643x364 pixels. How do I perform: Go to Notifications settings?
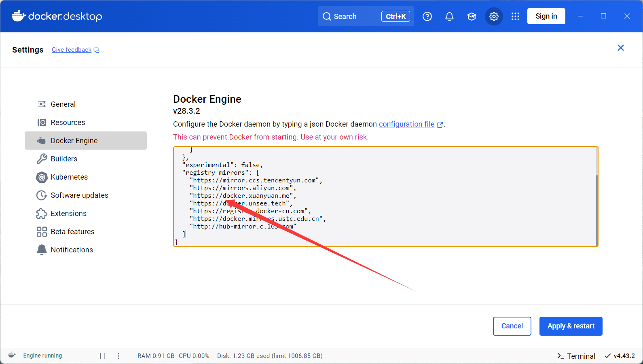pyautogui.click(x=86, y=250)
